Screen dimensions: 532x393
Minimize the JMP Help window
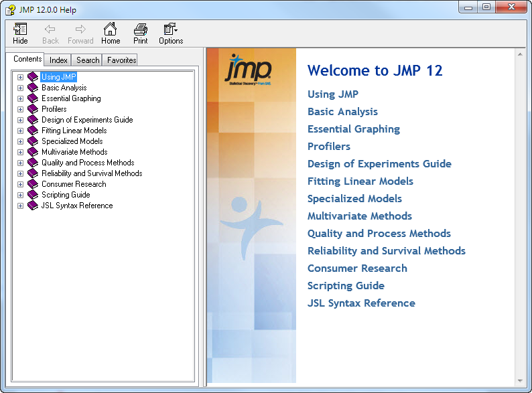[x=468, y=7]
